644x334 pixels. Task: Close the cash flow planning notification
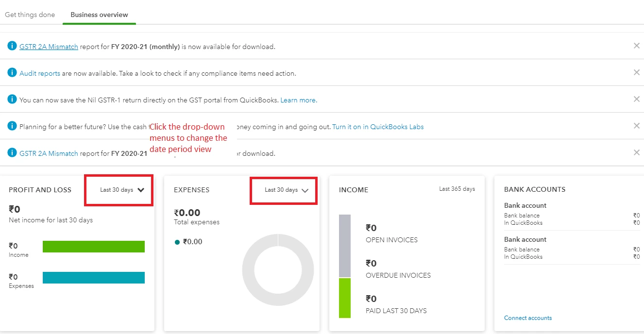(637, 126)
